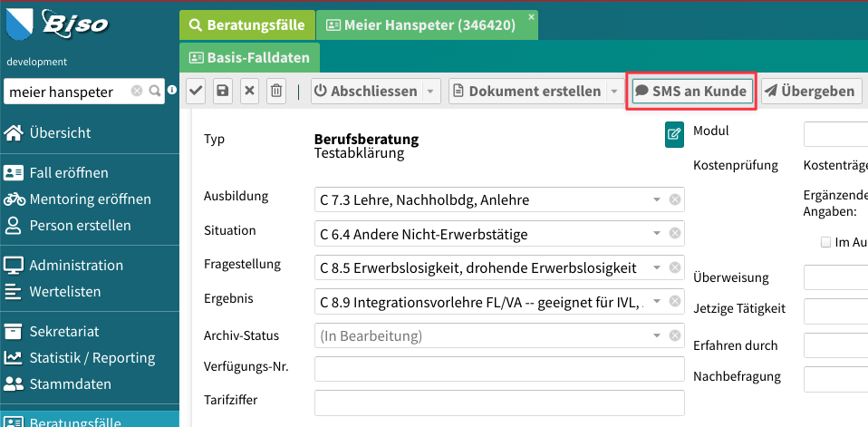Switch to the Beratungsfälle tab
Image resolution: width=868 pixels, height=427 pixels.
tap(247, 24)
